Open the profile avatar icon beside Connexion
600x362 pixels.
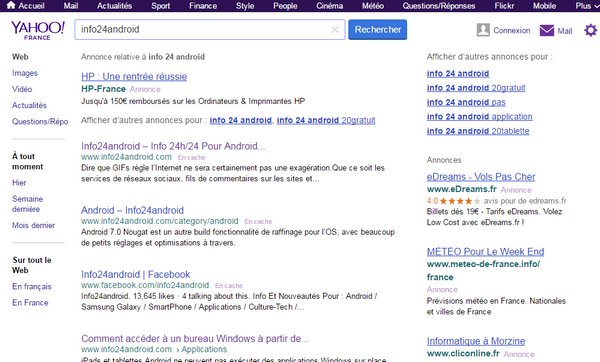click(483, 30)
